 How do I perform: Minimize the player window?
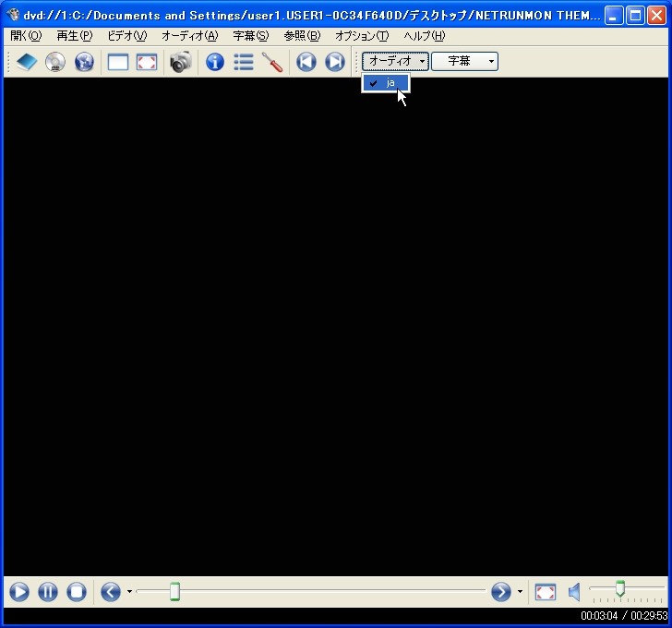(x=614, y=16)
